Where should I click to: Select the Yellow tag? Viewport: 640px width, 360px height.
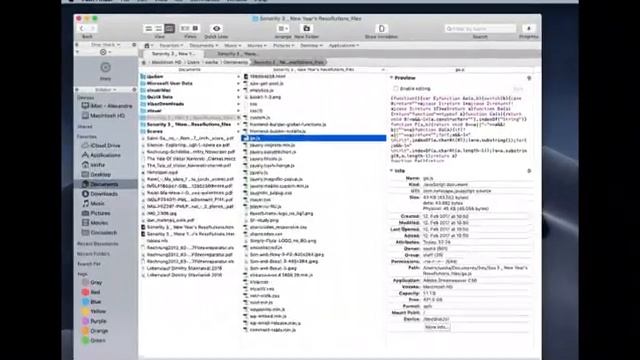pyautogui.click(x=93, y=311)
